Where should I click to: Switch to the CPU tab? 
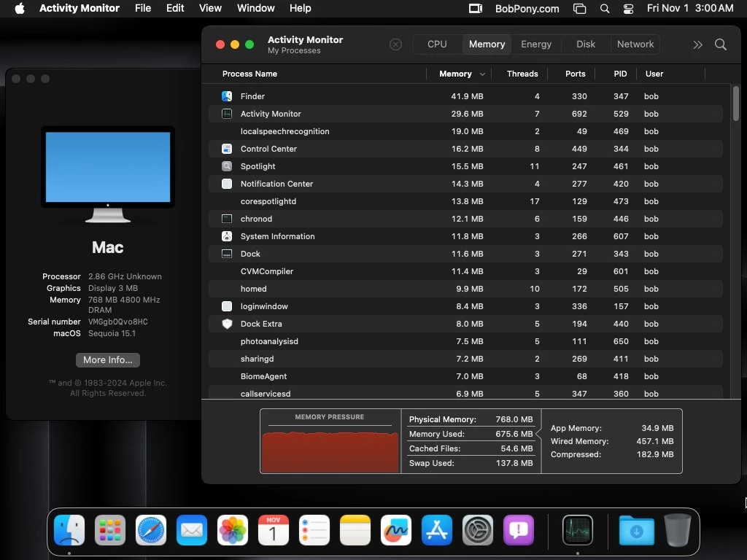click(x=437, y=44)
